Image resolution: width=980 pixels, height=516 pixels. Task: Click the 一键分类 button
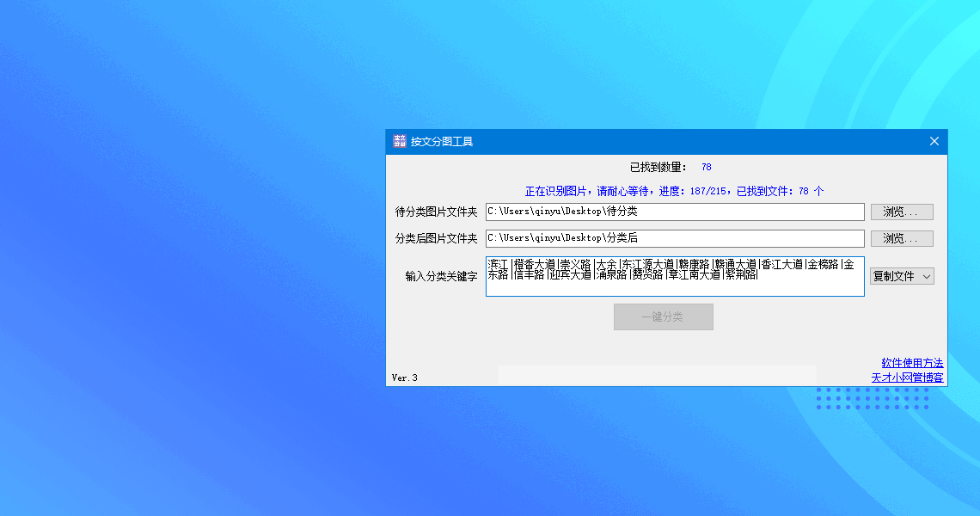[663, 316]
